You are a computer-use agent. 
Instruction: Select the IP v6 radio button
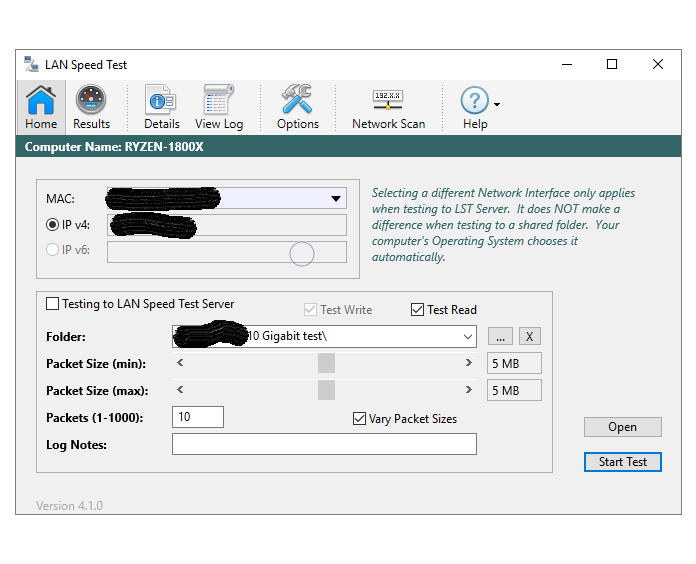click(52, 250)
